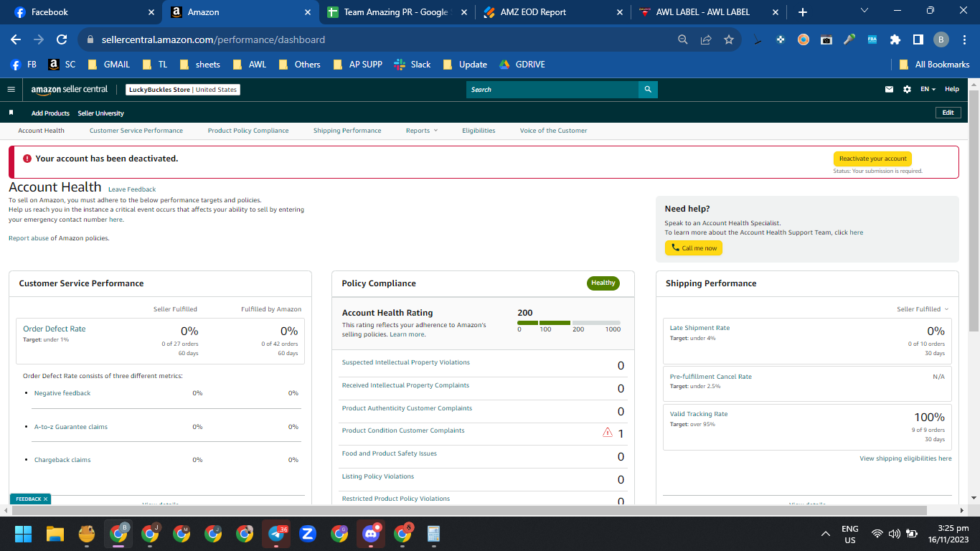The image size is (980, 551).
Task: Open the Report abuse link
Action: 29,238
